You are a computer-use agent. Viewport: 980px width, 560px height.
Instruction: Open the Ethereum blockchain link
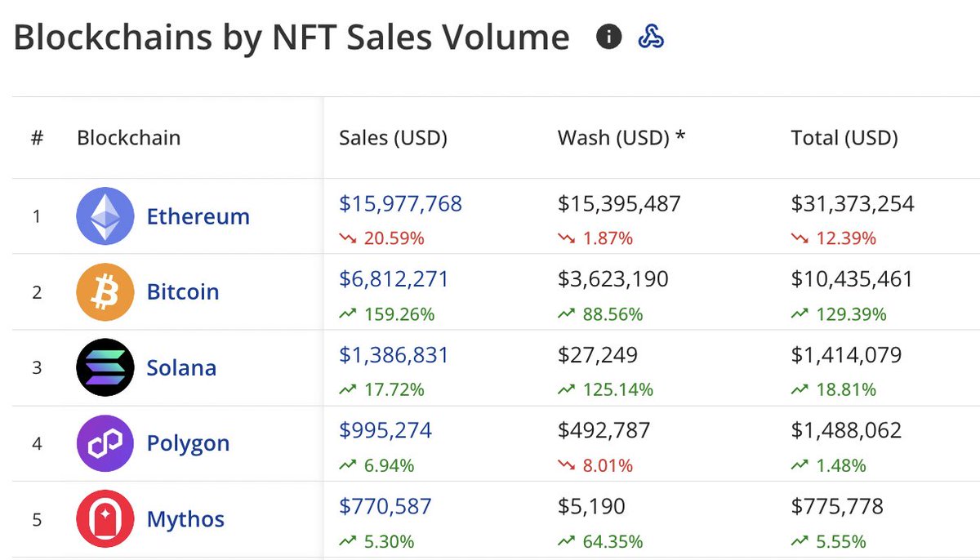(x=198, y=216)
